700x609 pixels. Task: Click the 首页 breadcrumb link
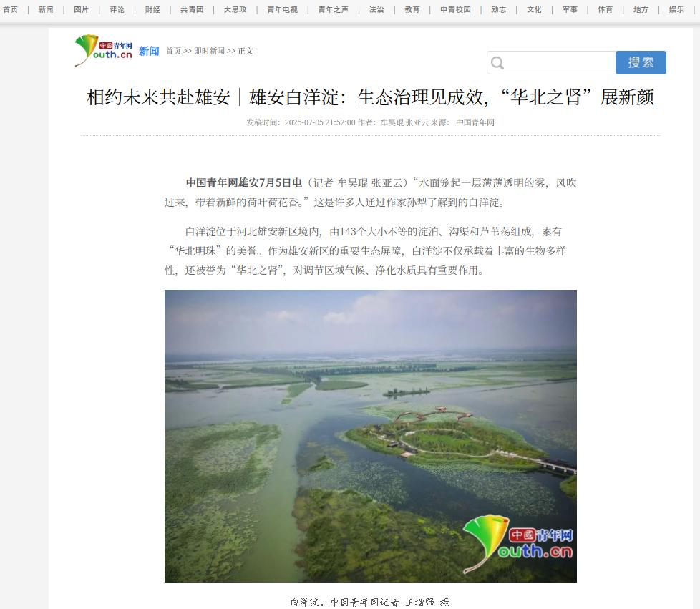point(173,51)
